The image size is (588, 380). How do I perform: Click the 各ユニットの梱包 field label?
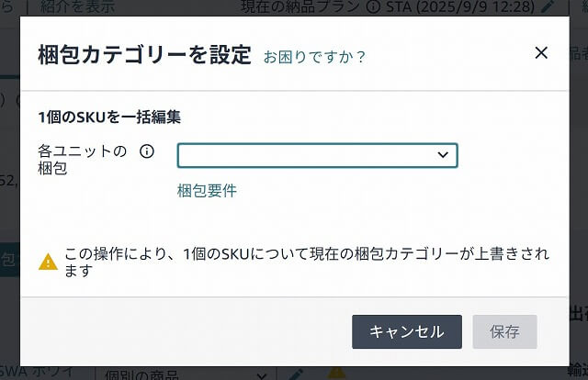pos(82,160)
